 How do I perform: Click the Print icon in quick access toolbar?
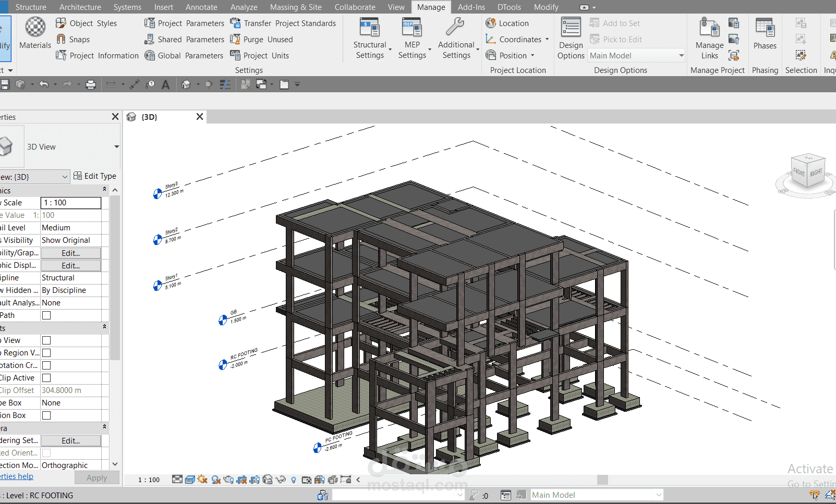point(91,84)
